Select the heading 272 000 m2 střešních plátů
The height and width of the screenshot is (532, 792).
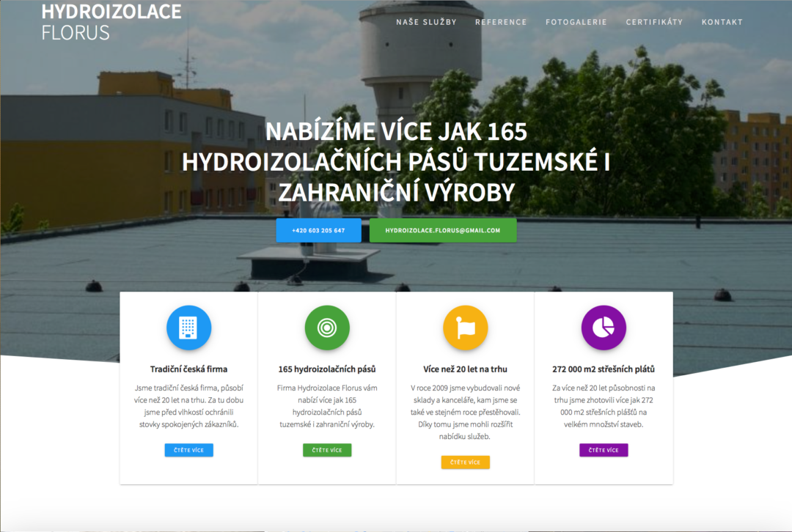coord(604,369)
